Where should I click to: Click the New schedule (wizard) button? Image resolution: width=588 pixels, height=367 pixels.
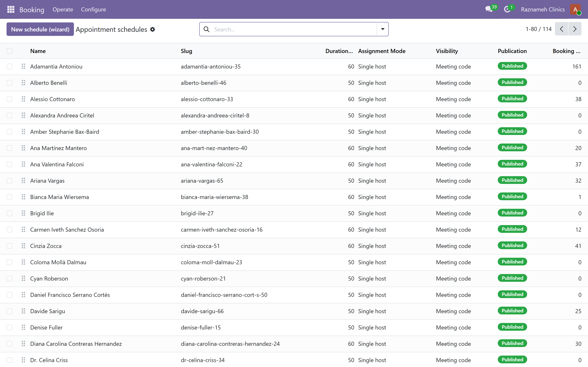(40, 29)
